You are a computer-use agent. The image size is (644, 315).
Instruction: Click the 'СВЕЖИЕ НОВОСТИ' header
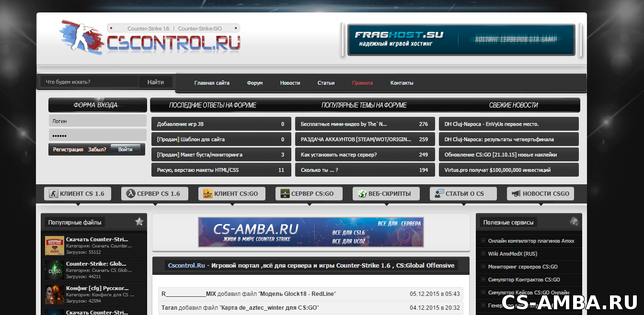click(x=513, y=105)
